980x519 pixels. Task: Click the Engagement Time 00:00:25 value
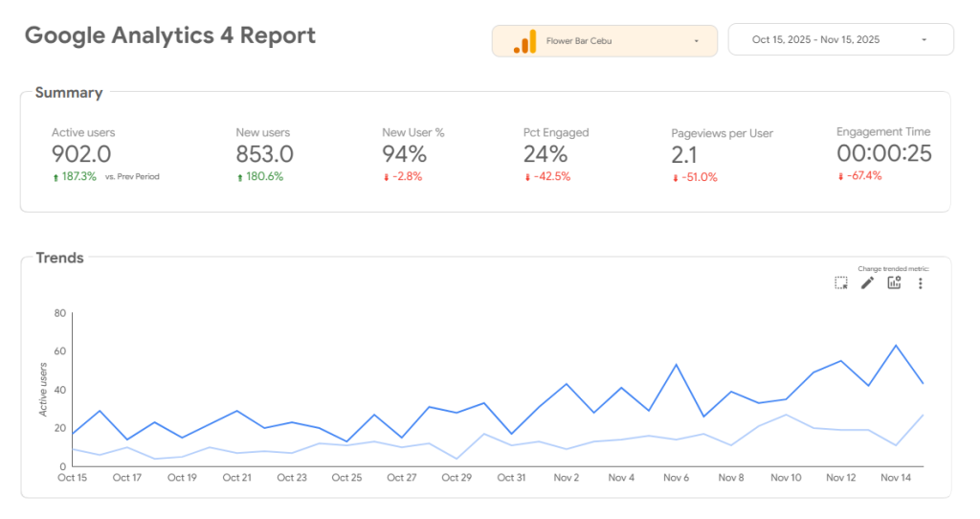[x=883, y=153]
